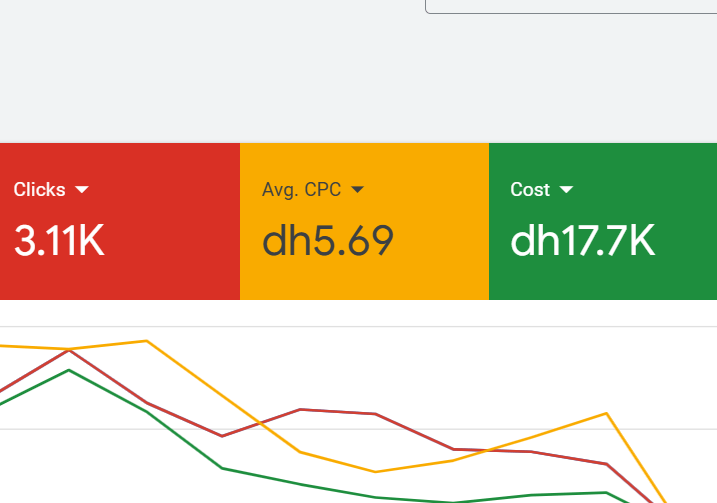Select the green Cost scorecard

tap(603, 221)
